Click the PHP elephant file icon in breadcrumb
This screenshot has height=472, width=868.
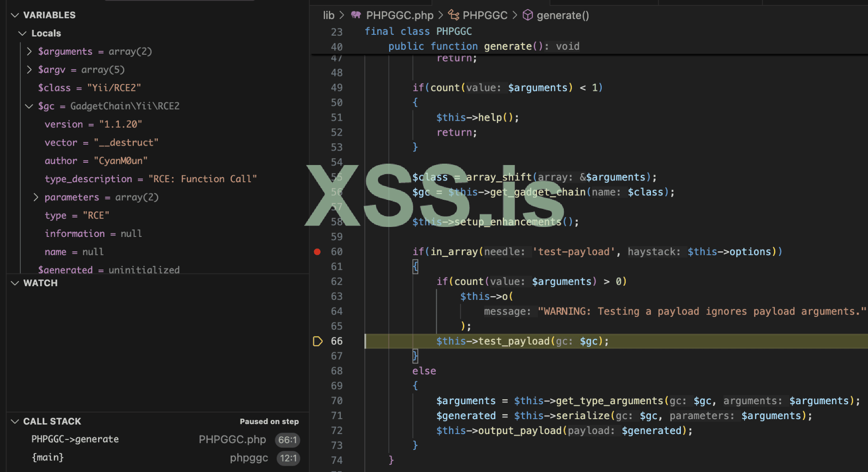pos(356,15)
